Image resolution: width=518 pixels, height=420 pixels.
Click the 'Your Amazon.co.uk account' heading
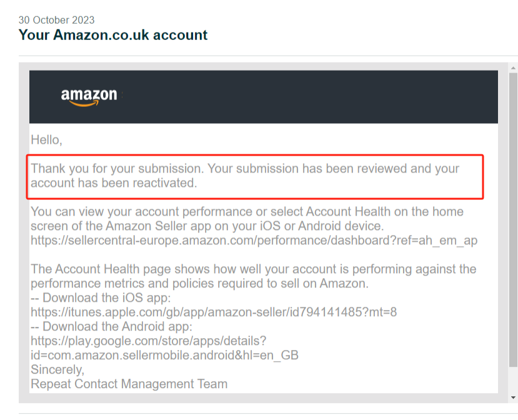click(113, 35)
